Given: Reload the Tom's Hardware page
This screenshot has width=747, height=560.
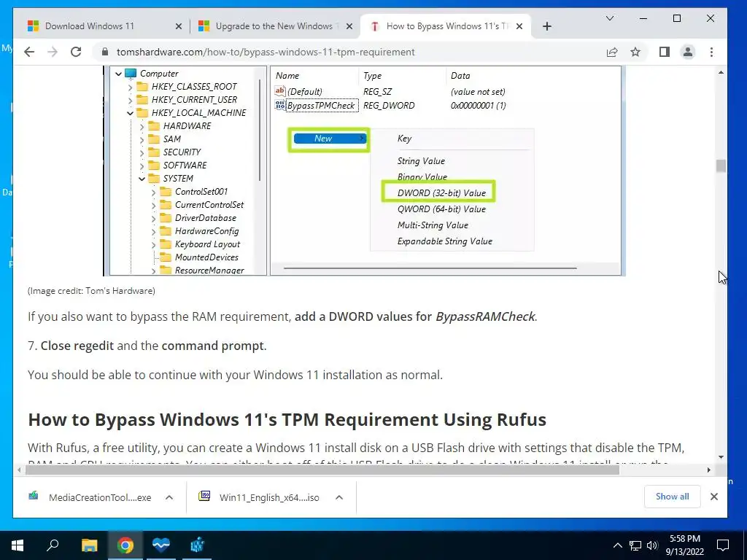Looking at the screenshot, I should [76, 52].
